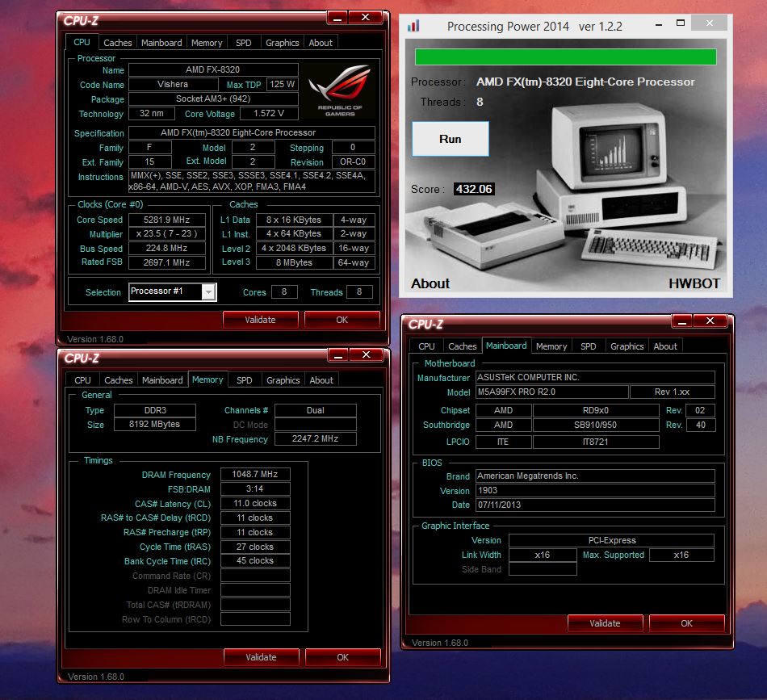Go to About tab in CPU-Z motherboard window
Screen dimensions: 767x700
click(x=665, y=346)
